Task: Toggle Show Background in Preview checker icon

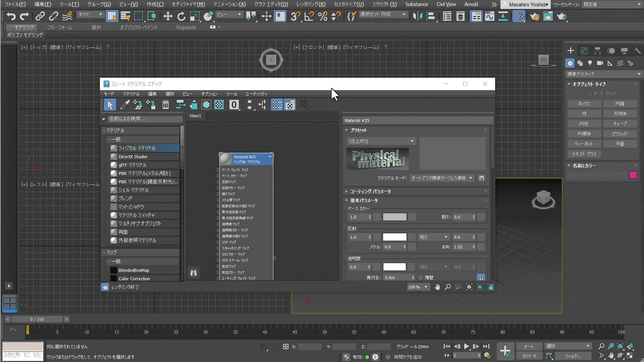Action: coord(219,105)
